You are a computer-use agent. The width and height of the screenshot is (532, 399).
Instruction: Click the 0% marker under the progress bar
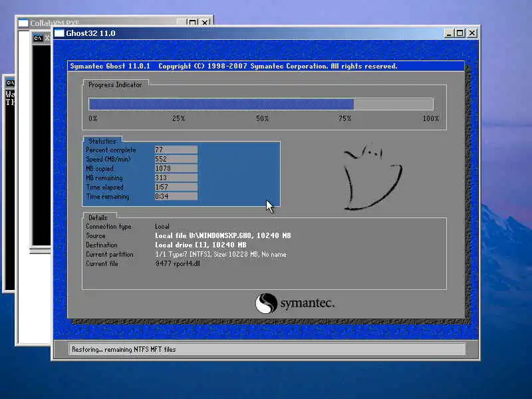[93, 118]
